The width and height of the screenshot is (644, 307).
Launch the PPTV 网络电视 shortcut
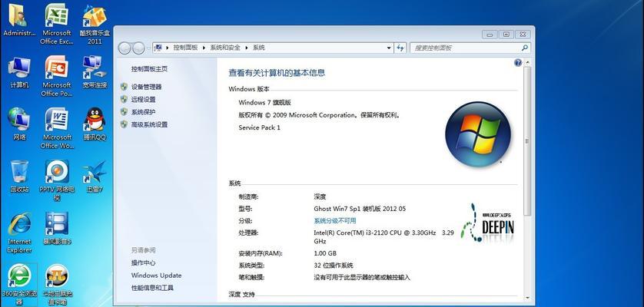coord(57,180)
